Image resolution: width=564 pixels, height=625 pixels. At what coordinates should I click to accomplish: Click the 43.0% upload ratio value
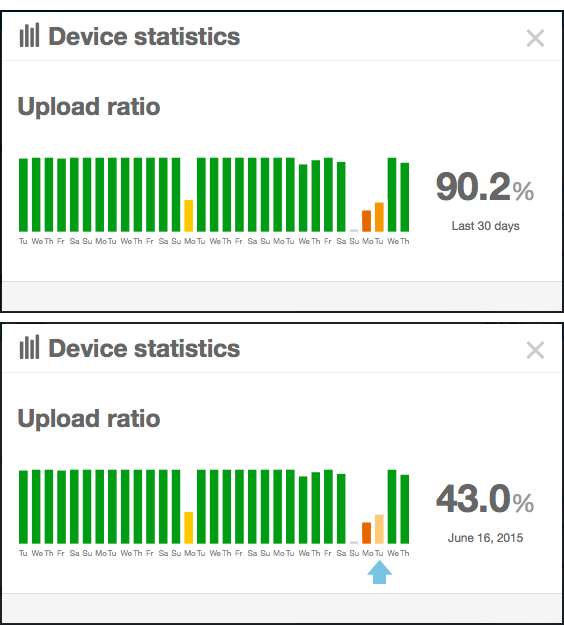coord(485,499)
